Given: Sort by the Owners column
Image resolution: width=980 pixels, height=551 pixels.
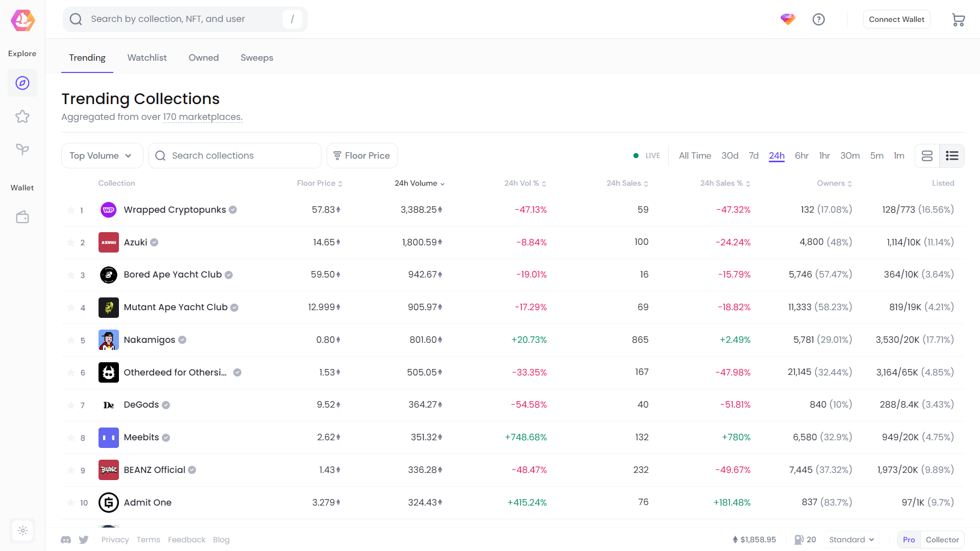Looking at the screenshot, I should click(x=835, y=183).
